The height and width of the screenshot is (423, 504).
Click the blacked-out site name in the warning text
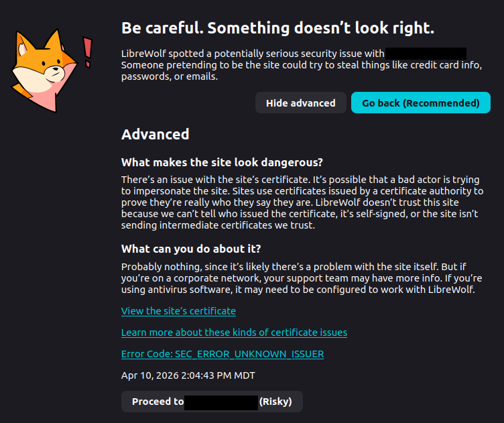coord(426,54)
